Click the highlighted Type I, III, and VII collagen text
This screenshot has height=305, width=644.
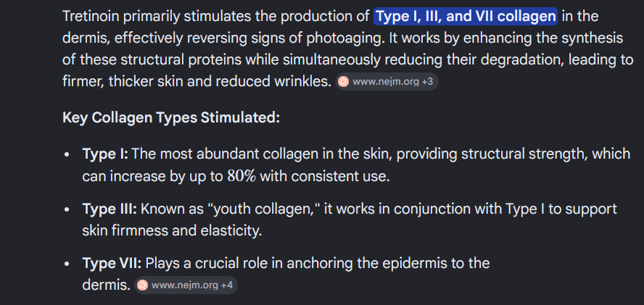(x=466, y=17)
